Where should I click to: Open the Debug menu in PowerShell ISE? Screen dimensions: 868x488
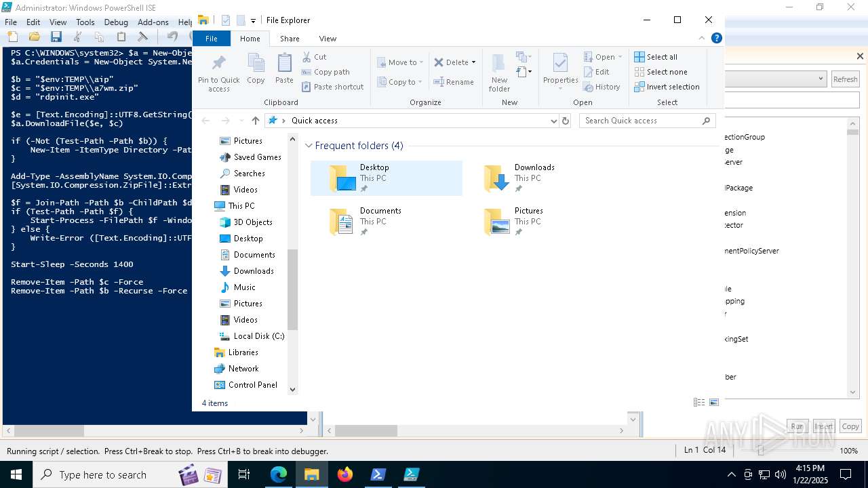pos(116,22)
